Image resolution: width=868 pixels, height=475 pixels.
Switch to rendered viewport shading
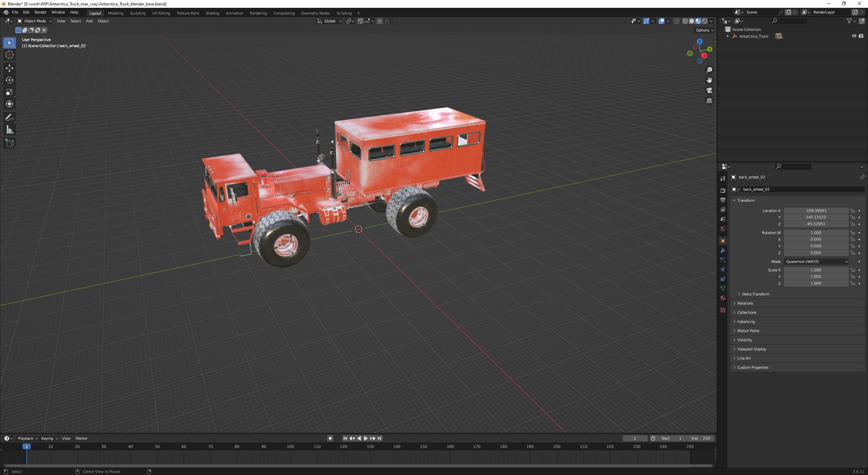click(x=705, y=21)
